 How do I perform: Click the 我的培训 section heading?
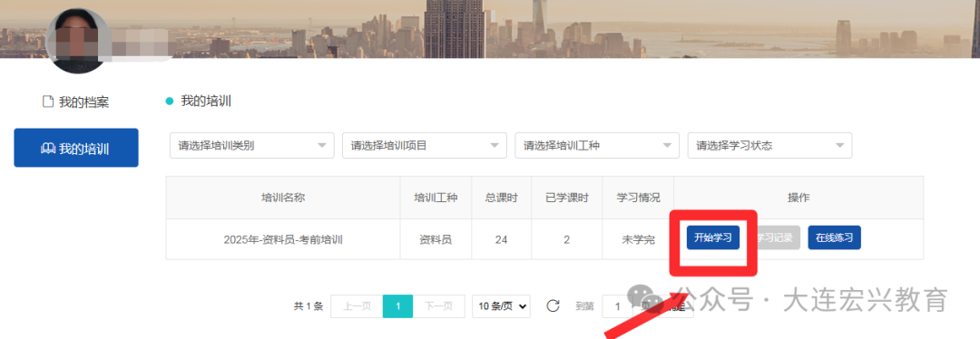[x=206, y=102]
